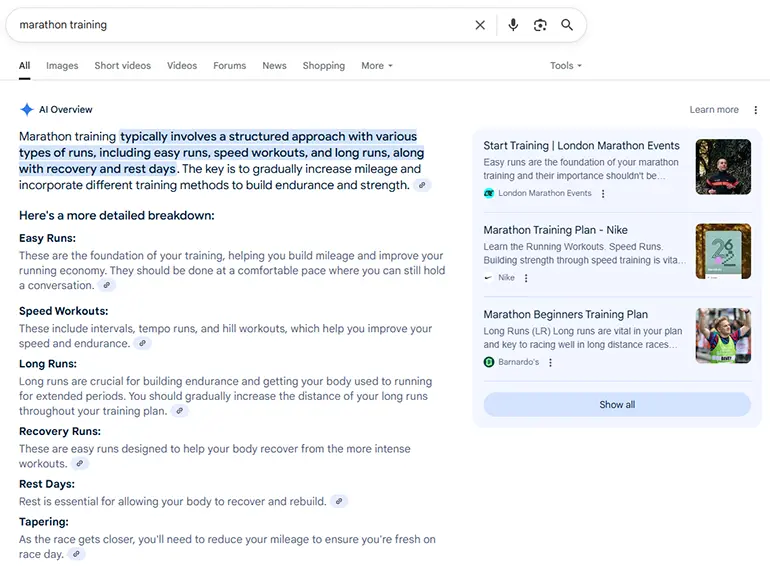Switch to the Shopping tab
Image resolution: width=770 pixels, height=568 pixels.
[x=324, y=65]
